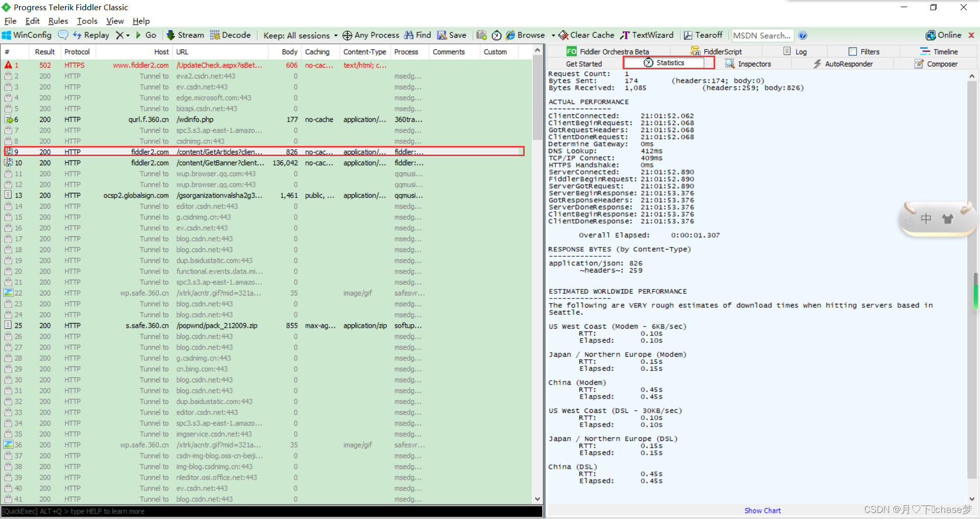Click Clear Cache in toolbar
The width and height of the screenshot is (980, 519).
click(x=586, y=35)
